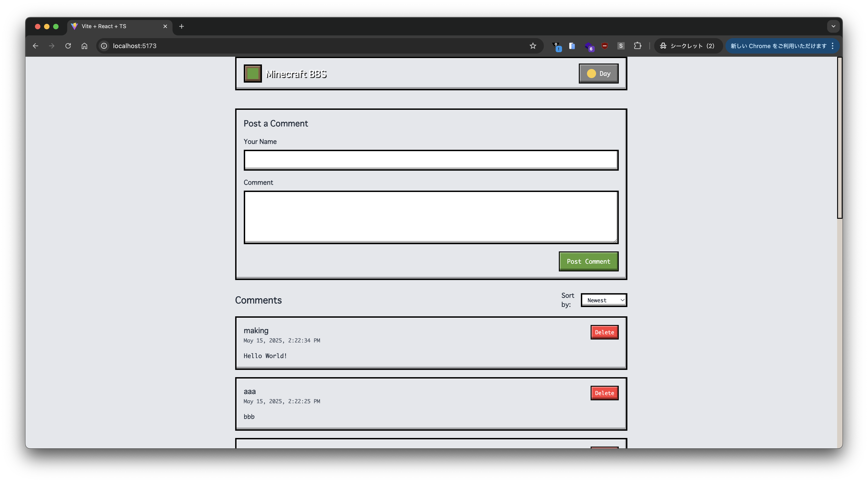The width and height of the screenshot is (868, 482).
Task: Bookmark this page with star icon
Action: 532,46
